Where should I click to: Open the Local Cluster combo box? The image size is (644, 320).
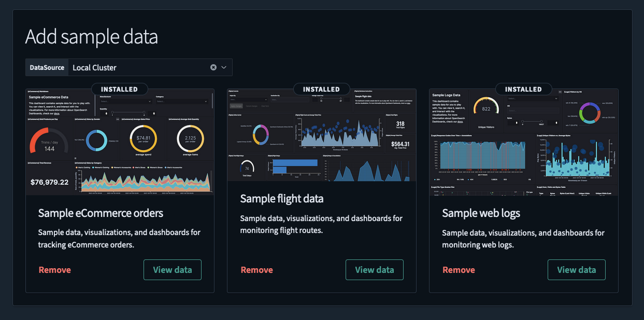(x=150, y=67)
